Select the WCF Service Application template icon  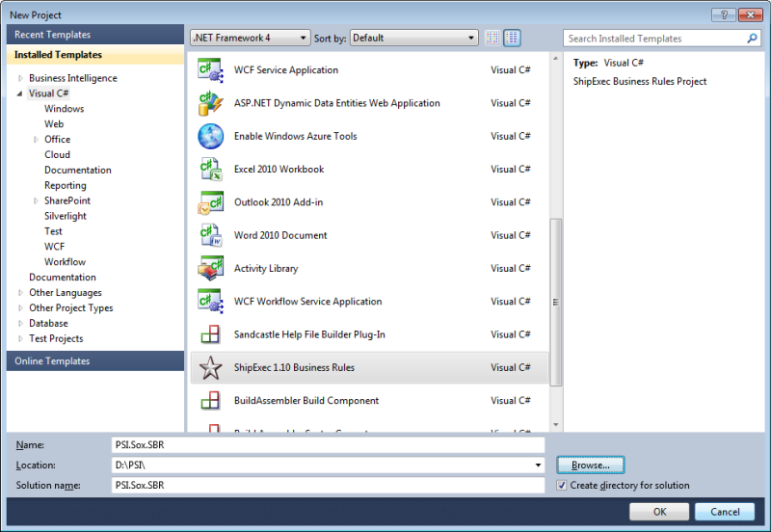210,70
